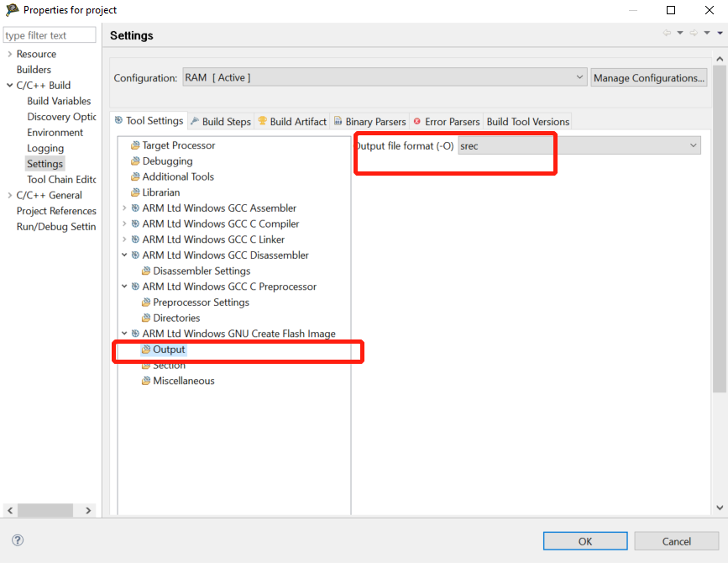
Task: Open the Build Tool Versions tab
Action: (527, 120)
